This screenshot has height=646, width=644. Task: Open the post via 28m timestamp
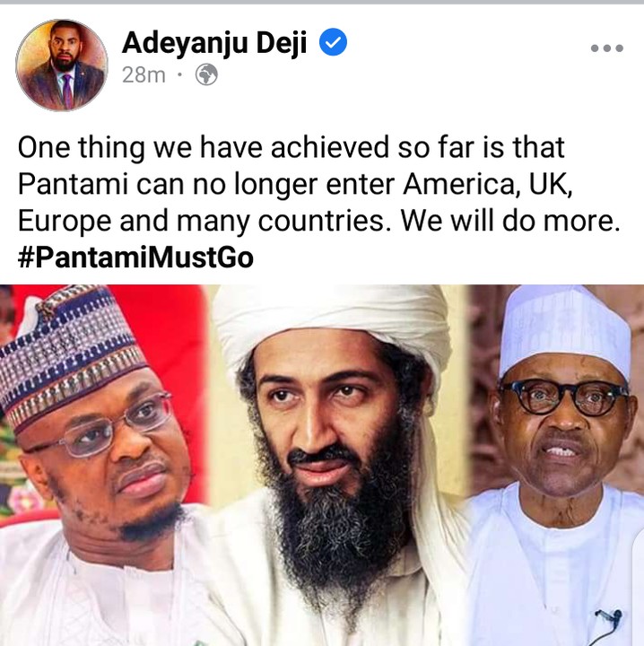144,75
